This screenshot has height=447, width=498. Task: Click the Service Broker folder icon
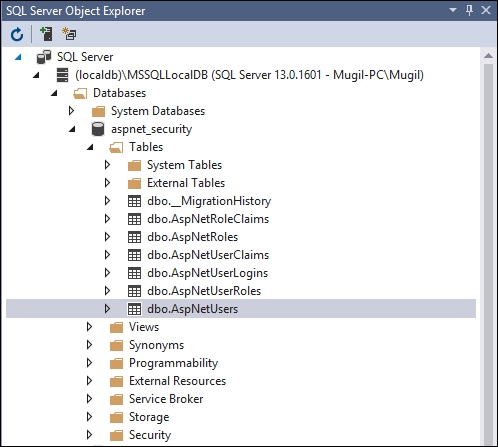tap(116, 399)
